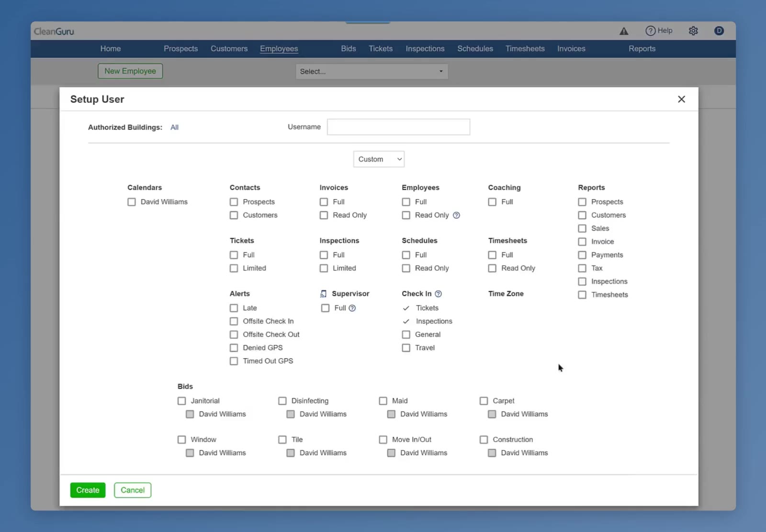Click the help icon beside Supervisor Full
The image size is (766, 532).
point(352,308)
